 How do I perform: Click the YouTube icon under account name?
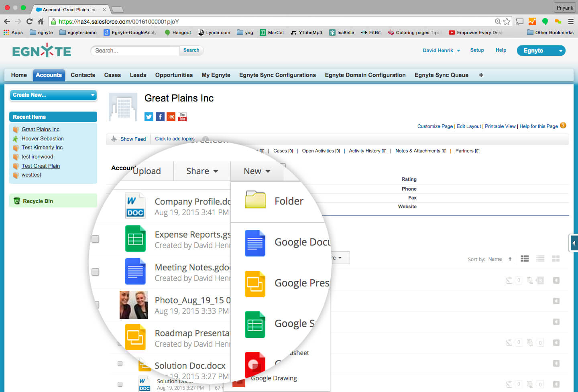pyautogui.click(x=182, y=117)
